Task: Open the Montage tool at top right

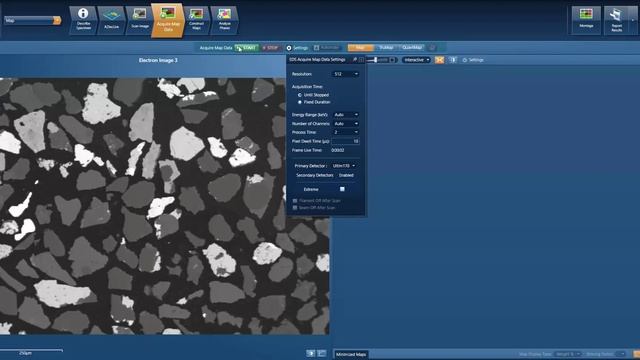Action: (586, 20)
